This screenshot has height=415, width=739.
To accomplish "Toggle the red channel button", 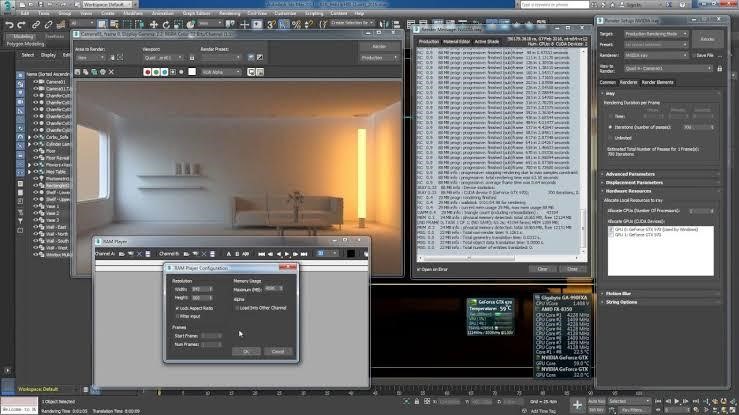I will click(148, 72).
